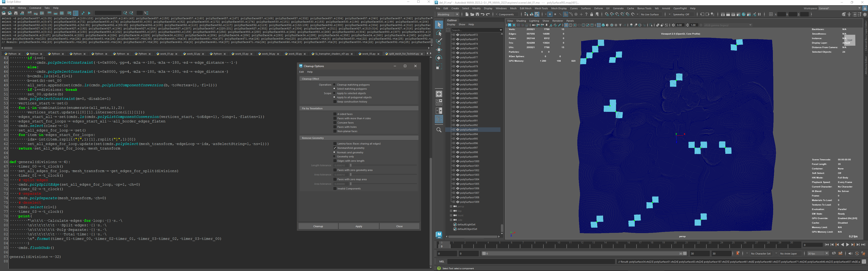Screen dimensions: 868x271
Task: Click Apply in the Cleanup Options dialog
Action: pos(359,226)
